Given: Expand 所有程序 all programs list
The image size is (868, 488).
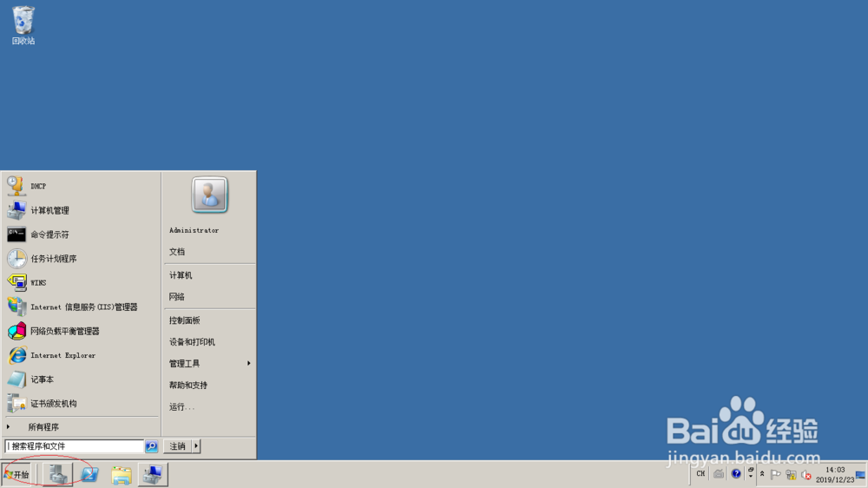Looking at the screenshot, I should [x=82, y=427].
